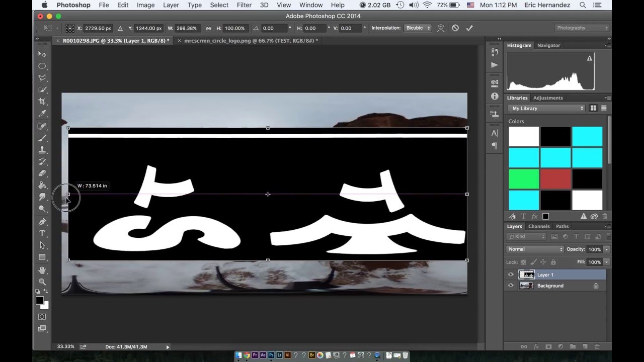Hide Layer 1 visibility eye
The image size is (644, 362).
pos(511,275)
